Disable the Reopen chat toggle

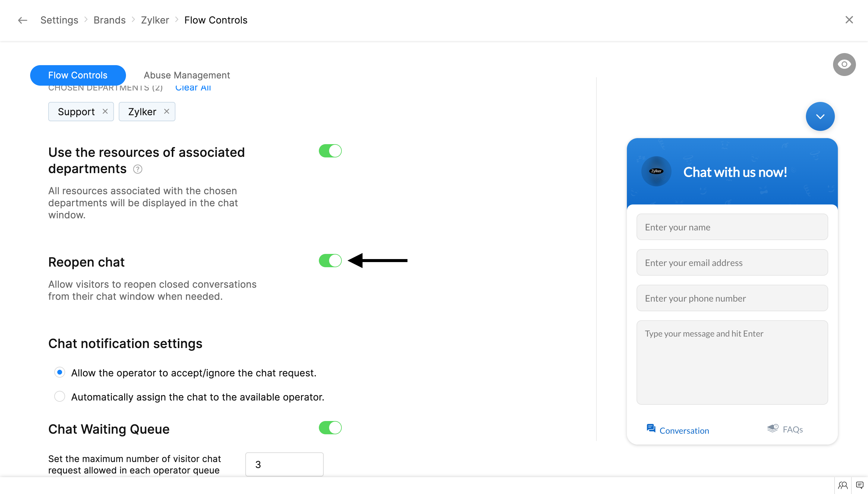click(330, 261)
